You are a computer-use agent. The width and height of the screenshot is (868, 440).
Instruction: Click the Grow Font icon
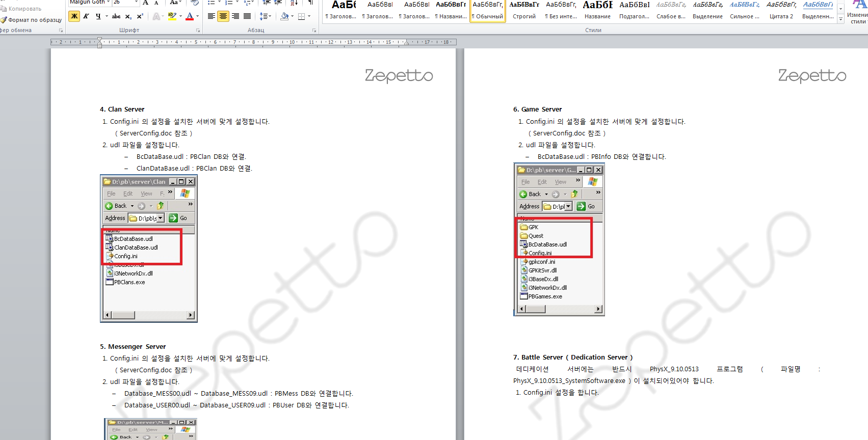click(146, 3)
